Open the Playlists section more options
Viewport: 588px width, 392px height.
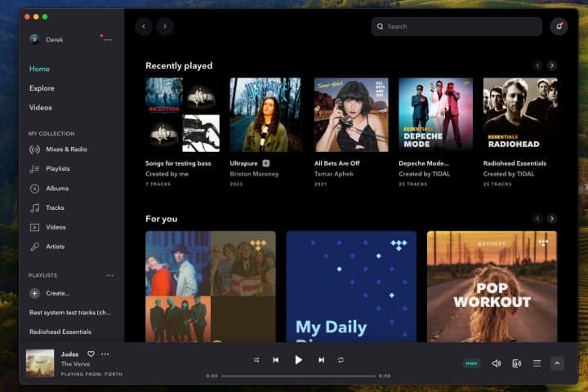110,275
